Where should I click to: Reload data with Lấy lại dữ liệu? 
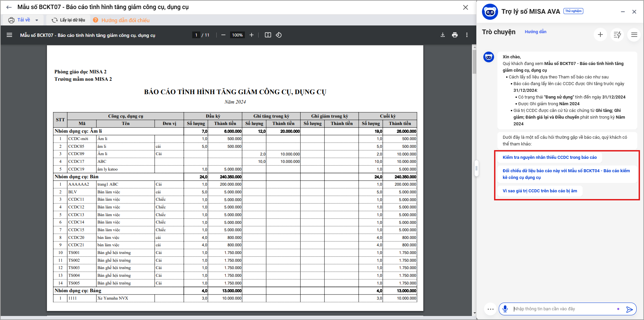[68, 20]
